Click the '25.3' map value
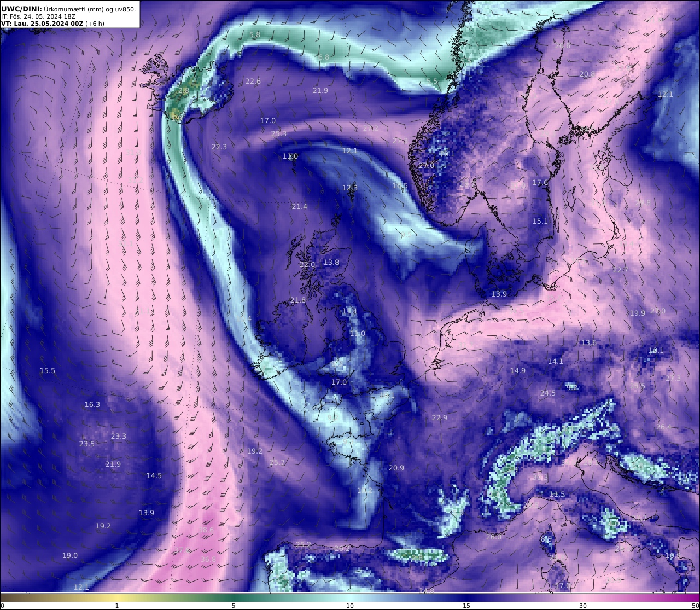 click(x=279, y=133)
